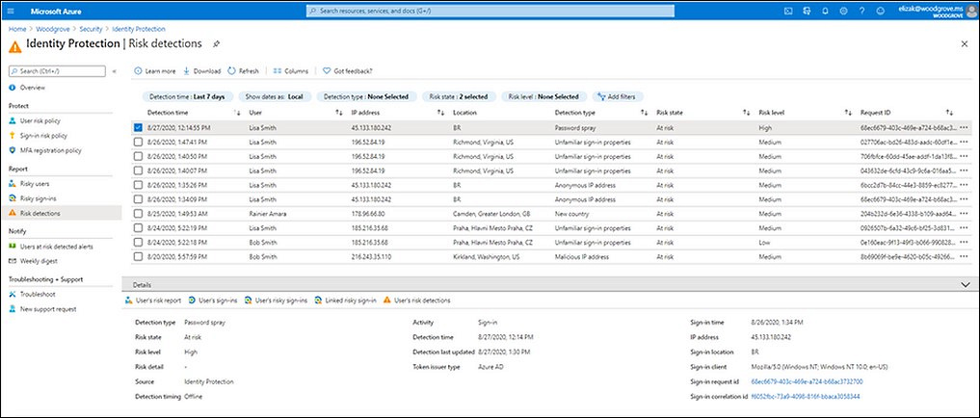Open User's risky sign-ins in Details
The height and width of the screenshot is (418, 980).
coord(276,300)
